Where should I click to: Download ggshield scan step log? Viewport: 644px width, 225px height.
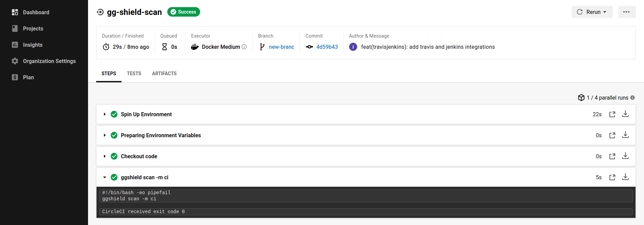coord(625,177)
